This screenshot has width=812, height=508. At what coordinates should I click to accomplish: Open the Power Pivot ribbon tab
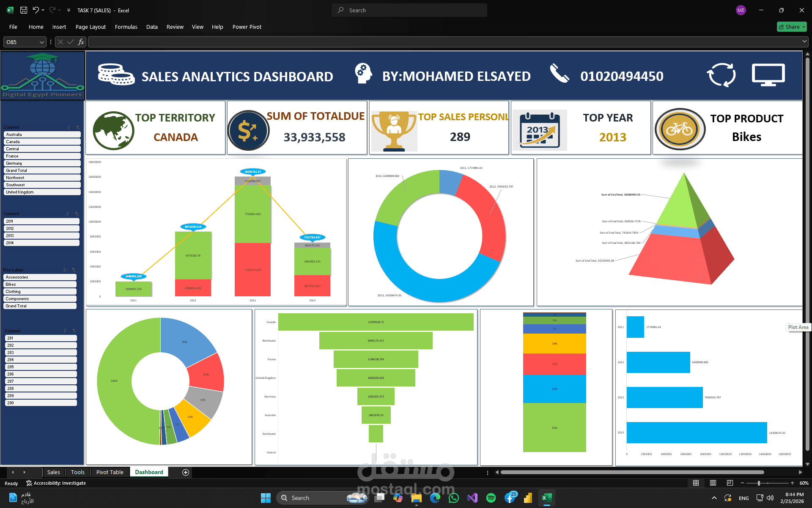(247, 27)
